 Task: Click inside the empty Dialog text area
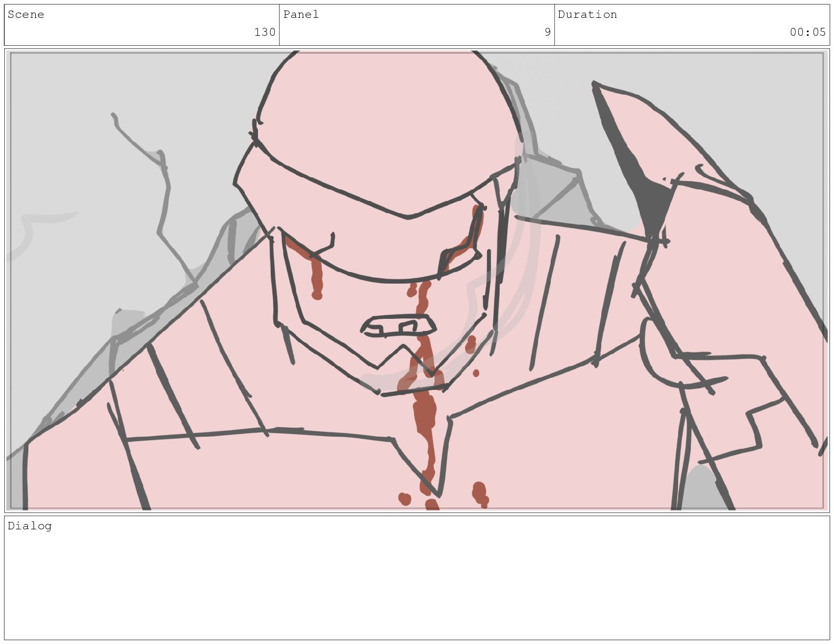point(417,584)
